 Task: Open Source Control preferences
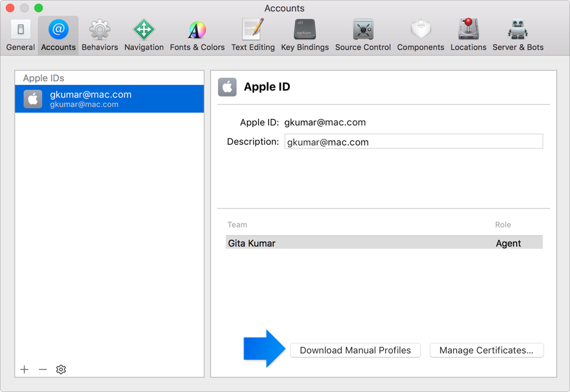point(363,35)
